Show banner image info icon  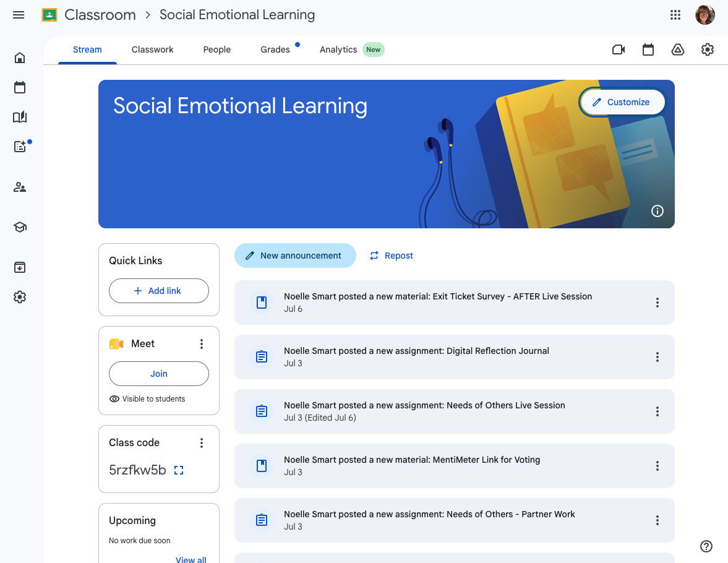point(657,211)
